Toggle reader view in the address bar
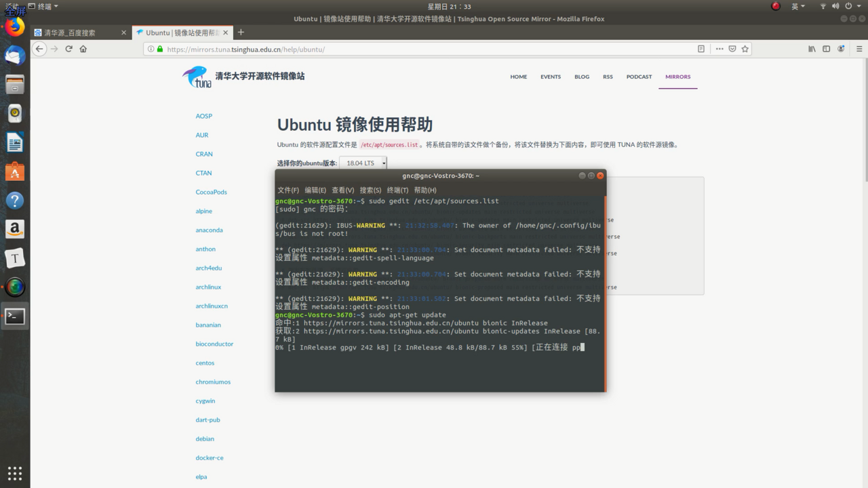Viewport: 868px width, 488px height. click(x=701, y=49)
